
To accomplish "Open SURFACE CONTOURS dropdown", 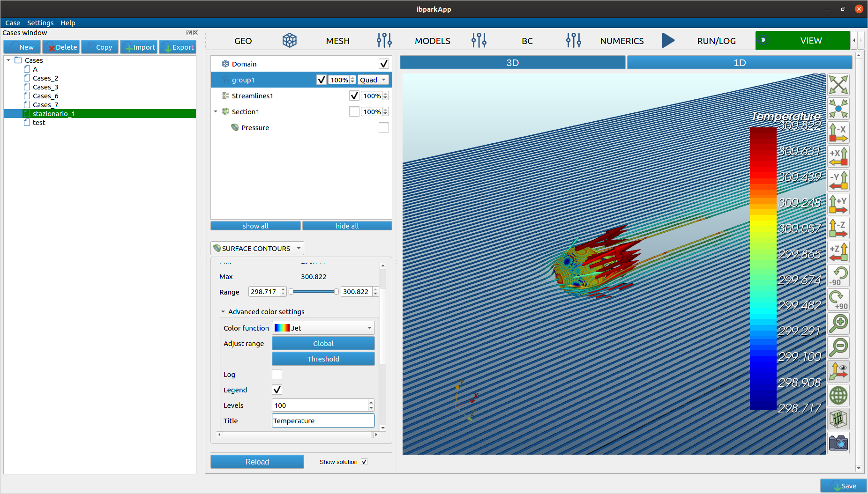I will tap(258, 248).
